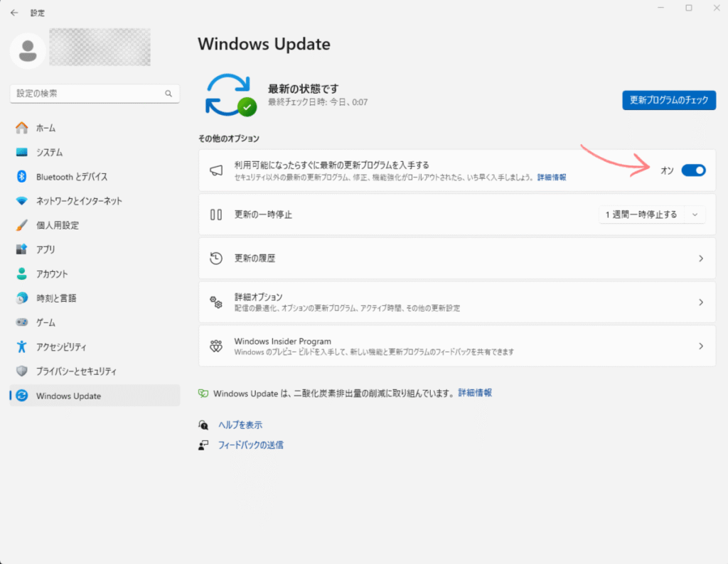This screenshot has width=728, height=564.
Task: Click the 最終チェック日時 timestamp text
Action: tap(318, 102)
